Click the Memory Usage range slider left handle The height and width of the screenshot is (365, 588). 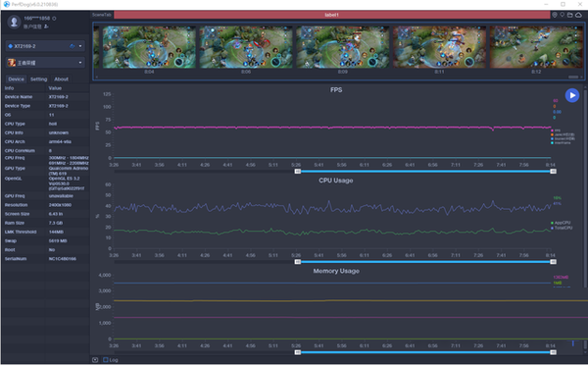click(297, 352)
